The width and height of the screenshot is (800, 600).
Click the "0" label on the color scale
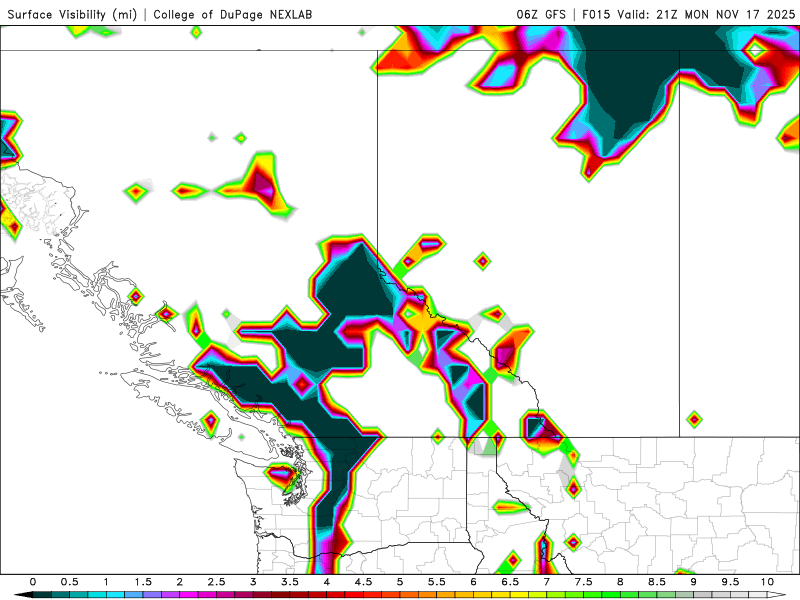(33, 582)
